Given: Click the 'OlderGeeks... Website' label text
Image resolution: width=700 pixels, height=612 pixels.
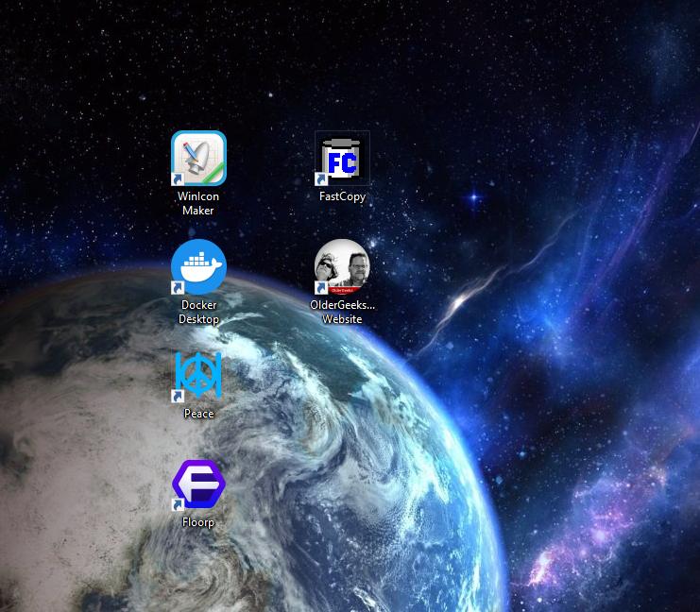Looking at the screenshot, I should pyautogui.click(x=342, y=312).
